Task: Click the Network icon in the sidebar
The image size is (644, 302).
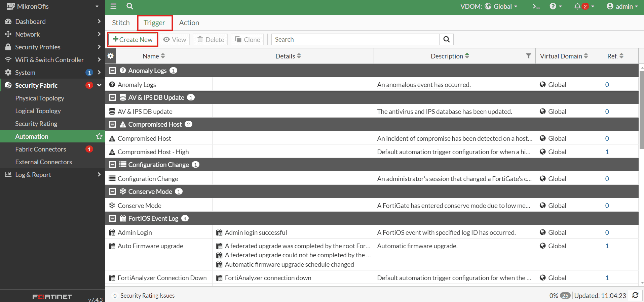Action: [8, 34]
